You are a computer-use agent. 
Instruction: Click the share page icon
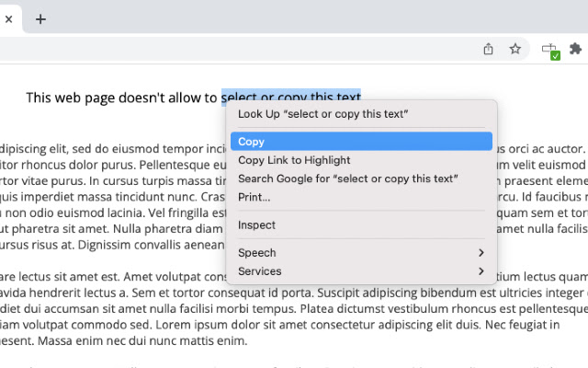pyautogui.click(x=488, y=49)
